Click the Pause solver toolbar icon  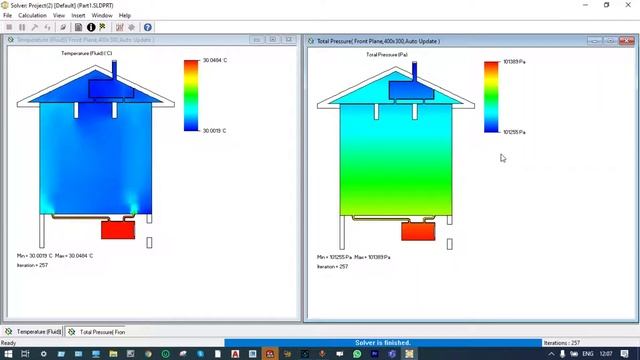(22, 27)
